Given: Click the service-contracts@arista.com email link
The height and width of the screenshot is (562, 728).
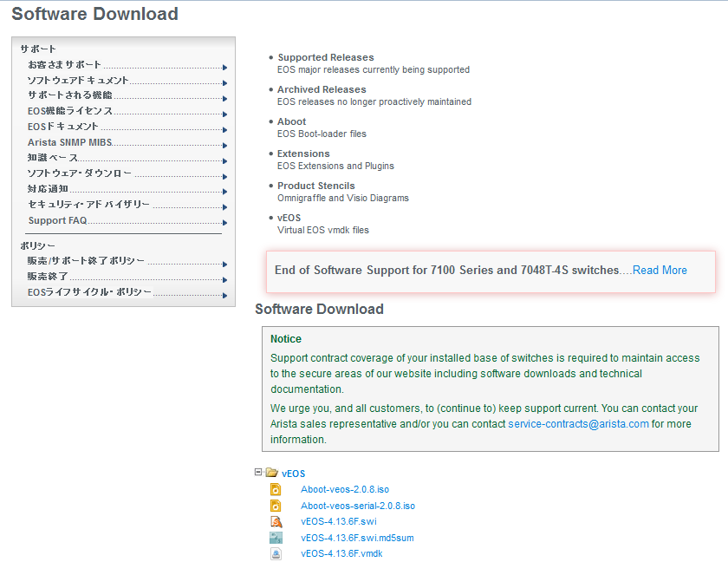Looking at the screenshot, I should click(x=578, y=424).
